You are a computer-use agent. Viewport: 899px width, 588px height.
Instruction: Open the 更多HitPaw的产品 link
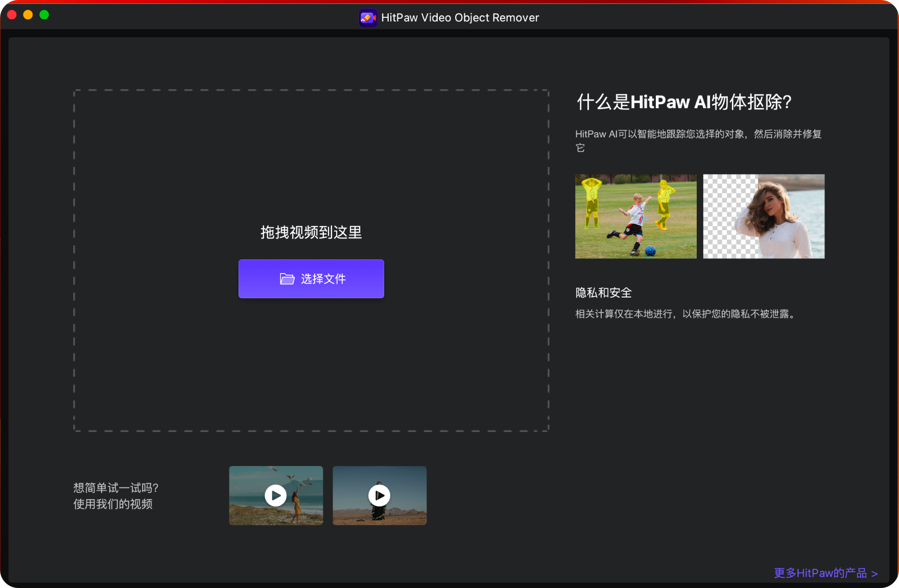point(825,573)
